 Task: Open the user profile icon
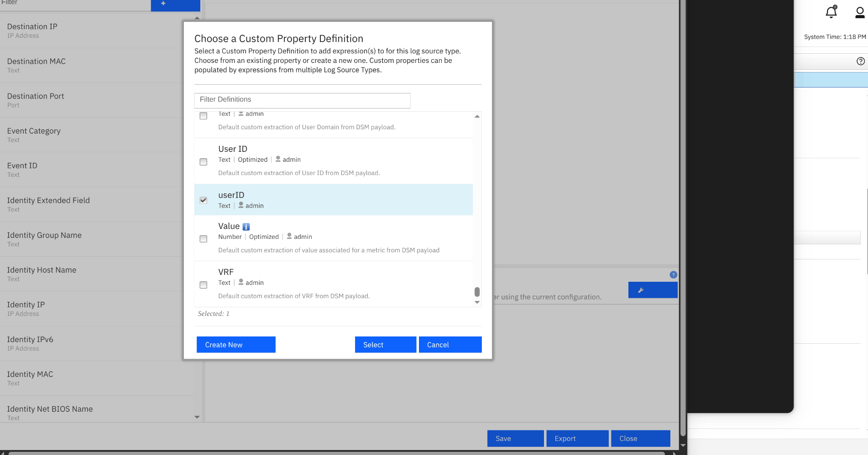click(x=860, y=12)
